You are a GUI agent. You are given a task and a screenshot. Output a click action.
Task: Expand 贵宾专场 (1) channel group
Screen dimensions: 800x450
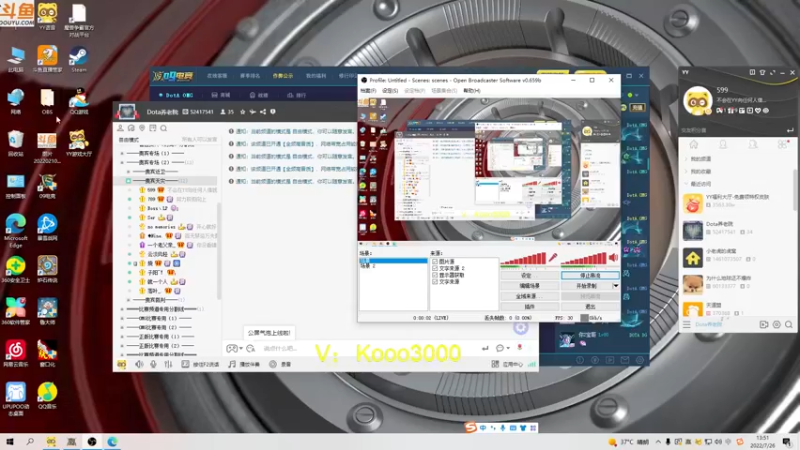point(122,153)
